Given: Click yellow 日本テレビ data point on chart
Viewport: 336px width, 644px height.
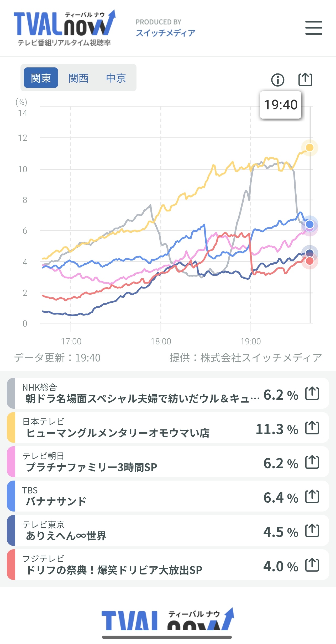Looking at the screenshot, I should coord(310,148).
